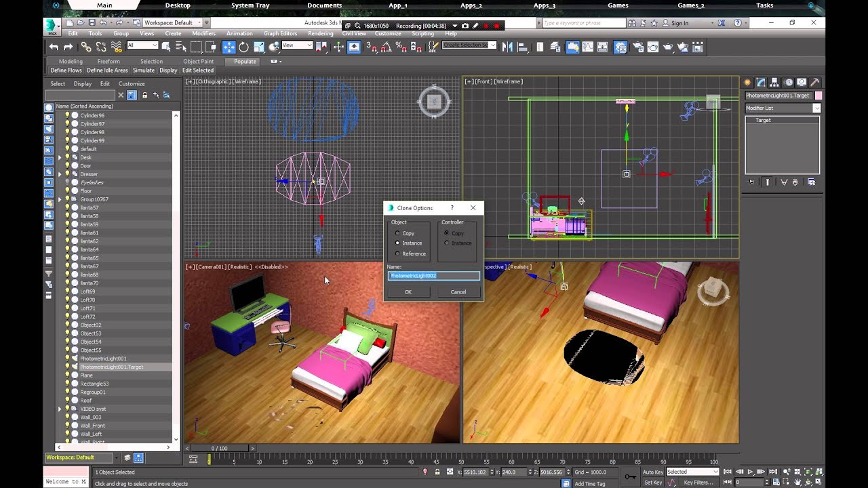Viewport: 868px width, 488px height.
Task: Open the Motion command panel tab
Action: click(789, 82)
